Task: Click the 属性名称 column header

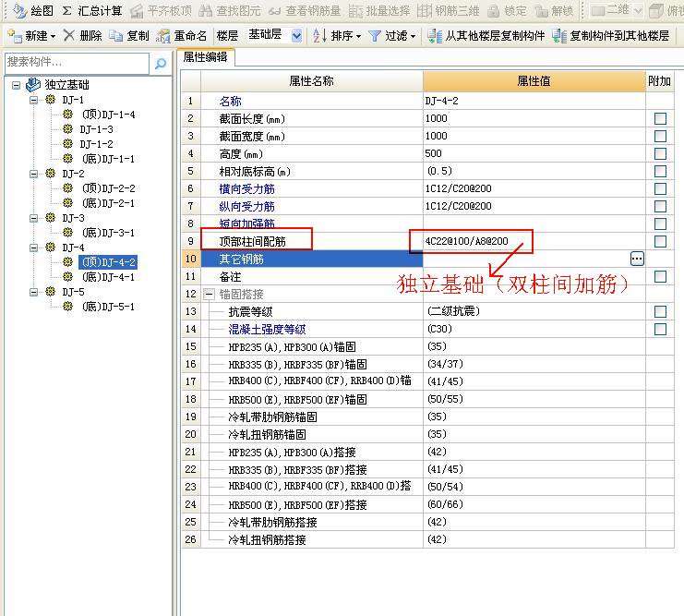Action: 311,81
